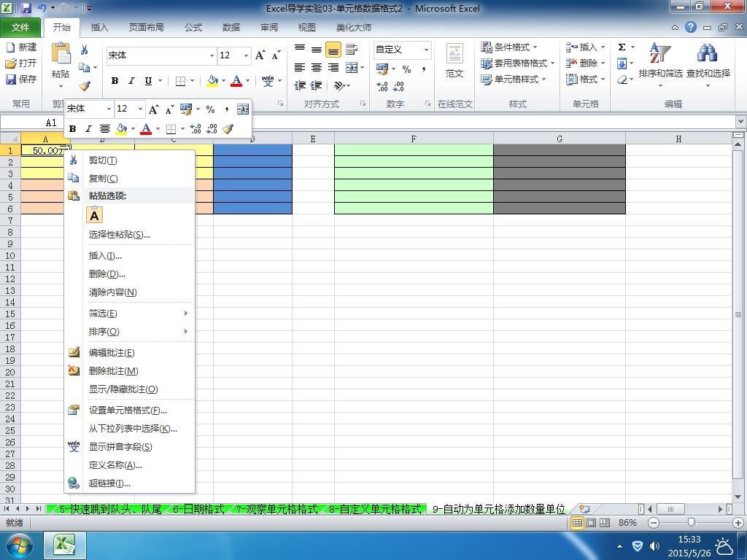Open sheet tab 8-自定义单元格格式
Viewport: 747px width, 560px height.
(376, 509)
